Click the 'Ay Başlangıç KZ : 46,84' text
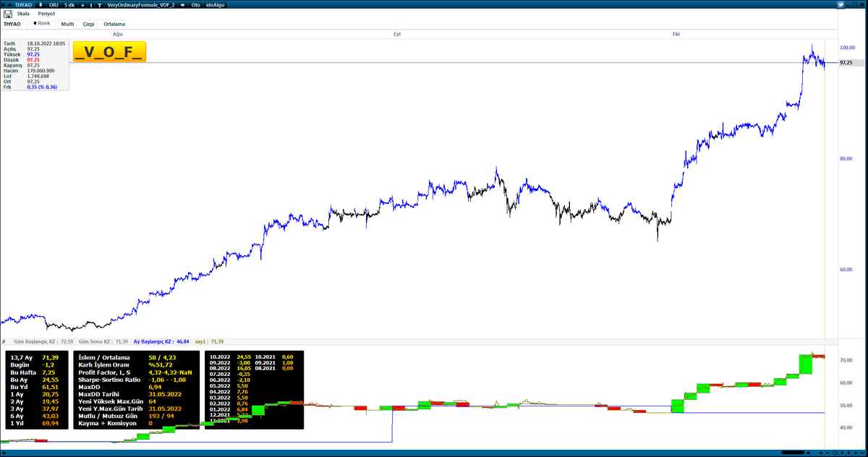The width and height of the screenshot is (868, 457). pyautogui.click(x=163, y=341)
